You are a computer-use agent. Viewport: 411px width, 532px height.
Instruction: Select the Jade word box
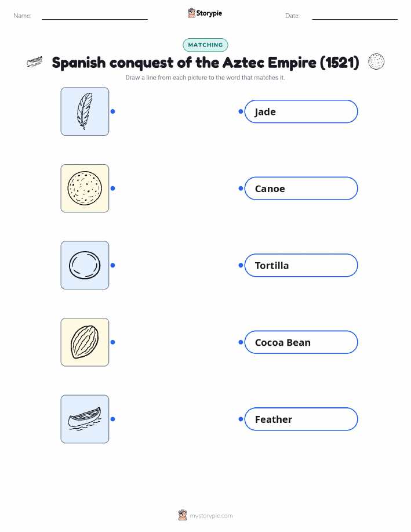click(301, 111)
